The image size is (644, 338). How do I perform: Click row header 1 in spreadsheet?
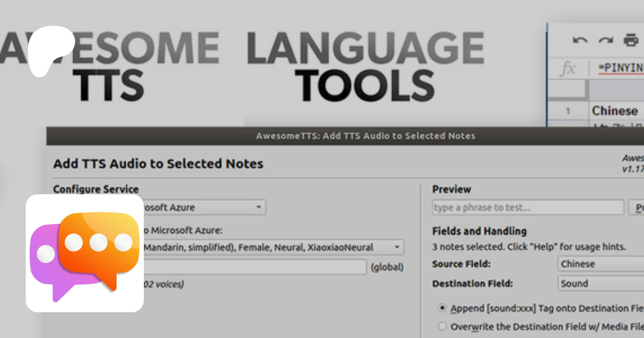coord(568,111)
